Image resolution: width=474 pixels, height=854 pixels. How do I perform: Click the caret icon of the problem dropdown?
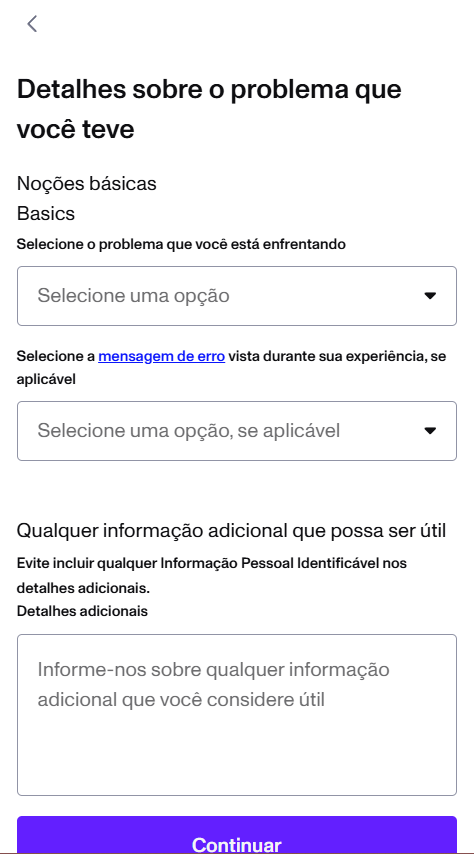click(x=430, y=296)
